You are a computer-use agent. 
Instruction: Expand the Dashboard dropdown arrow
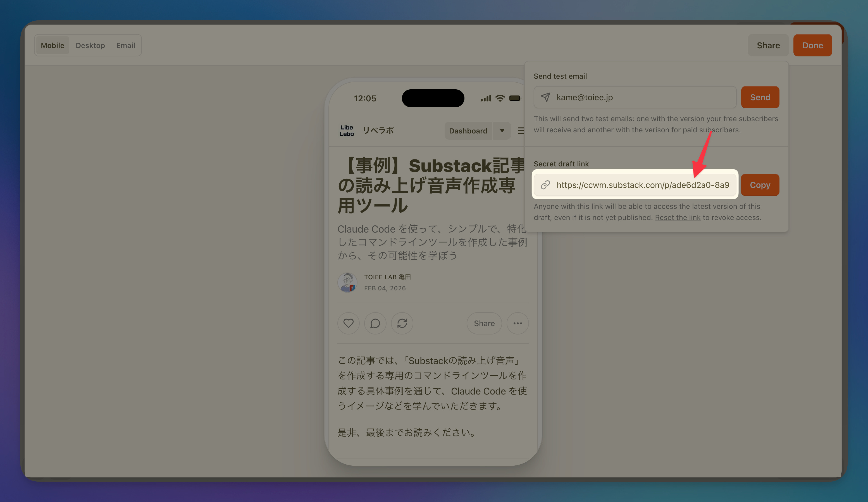(502, 131)
